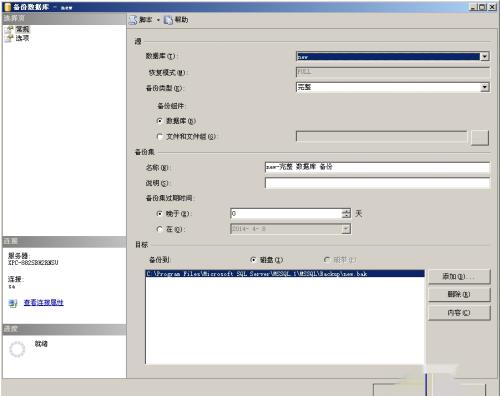Click the backup set 名称 name field
Screen dimensions: 500x396
pyautogui.click(x=377, y=167)
